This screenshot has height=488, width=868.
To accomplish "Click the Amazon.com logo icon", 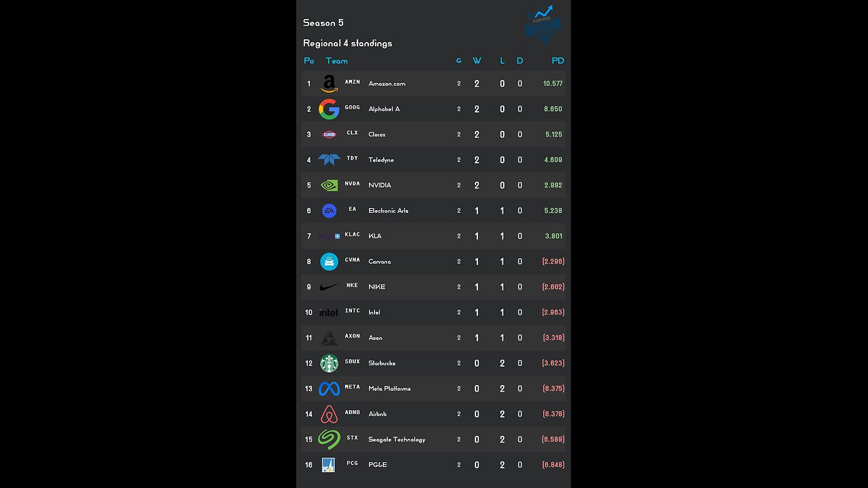I will click(329, 83).
